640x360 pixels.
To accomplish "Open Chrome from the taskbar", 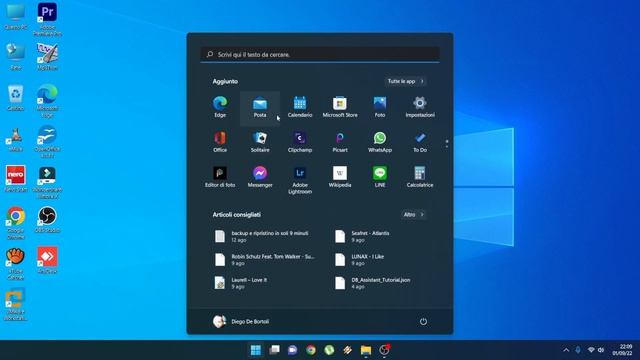I will [311, 350].
